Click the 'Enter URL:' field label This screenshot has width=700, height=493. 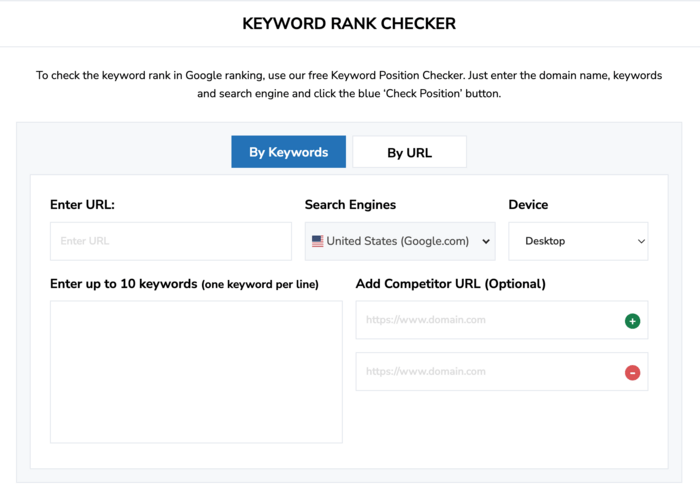click(82, 205)
